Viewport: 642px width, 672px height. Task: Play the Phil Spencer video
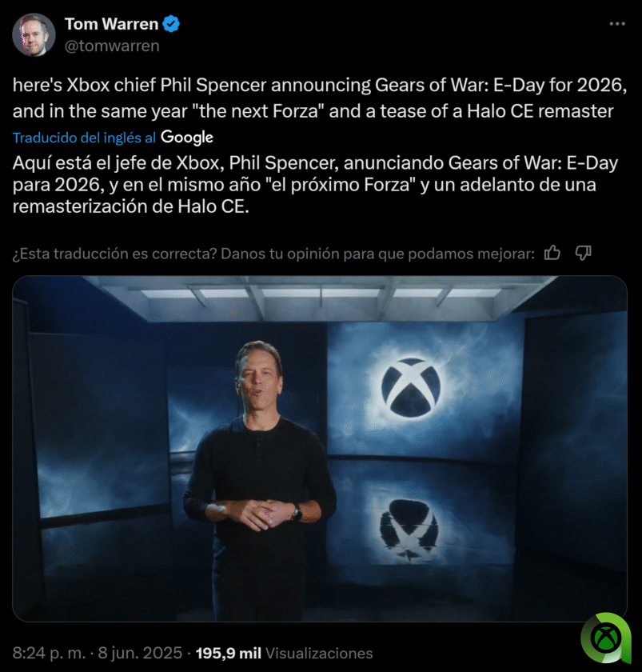(x=320, y=448)
